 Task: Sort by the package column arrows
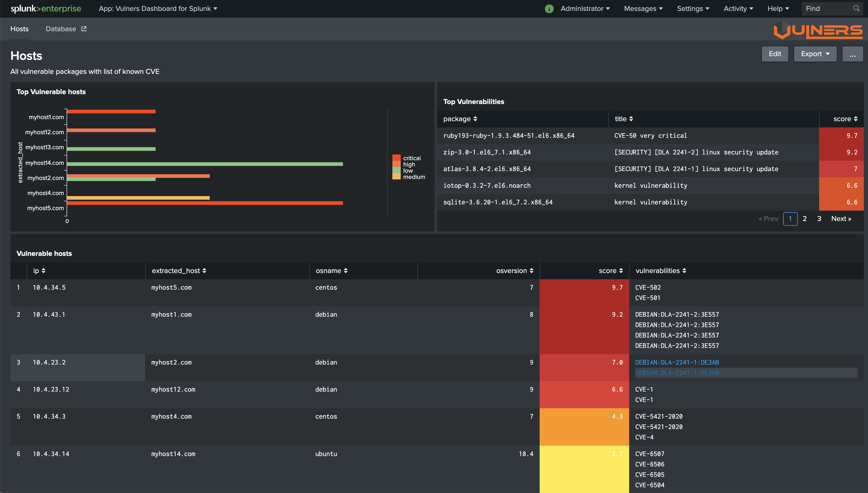(475, 119)
